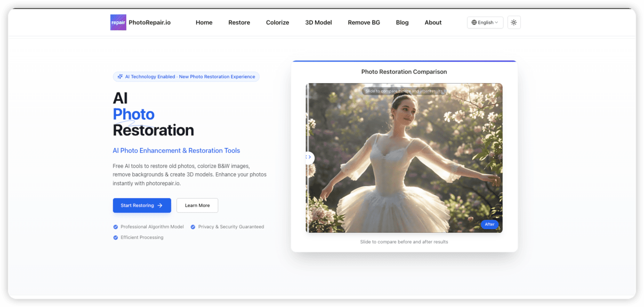Image resolution: width=644 pixels, height=307 pixels.
Task: Click the globe icon beside English
Action: pyautogui.click(x=475, y=22)
